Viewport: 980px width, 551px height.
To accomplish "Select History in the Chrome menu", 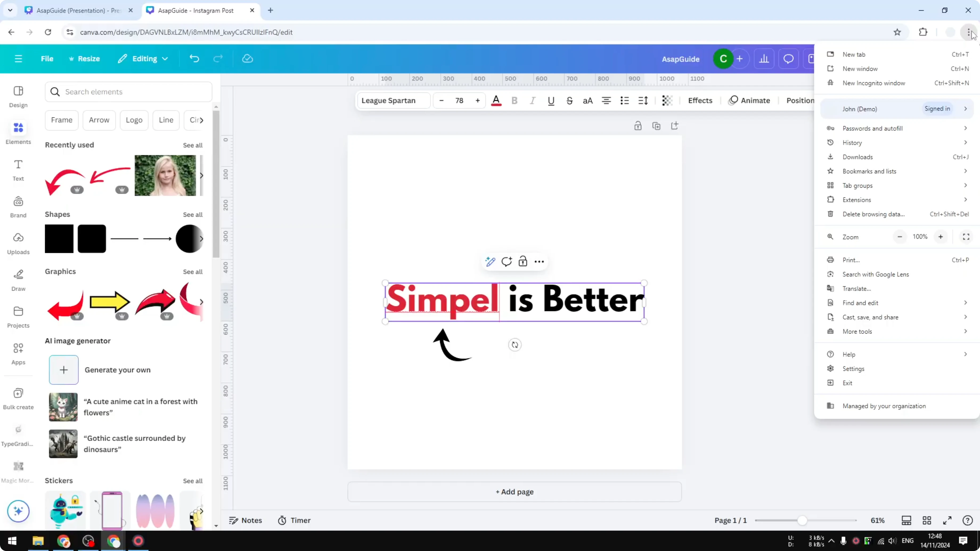I will tap(852, 142).
